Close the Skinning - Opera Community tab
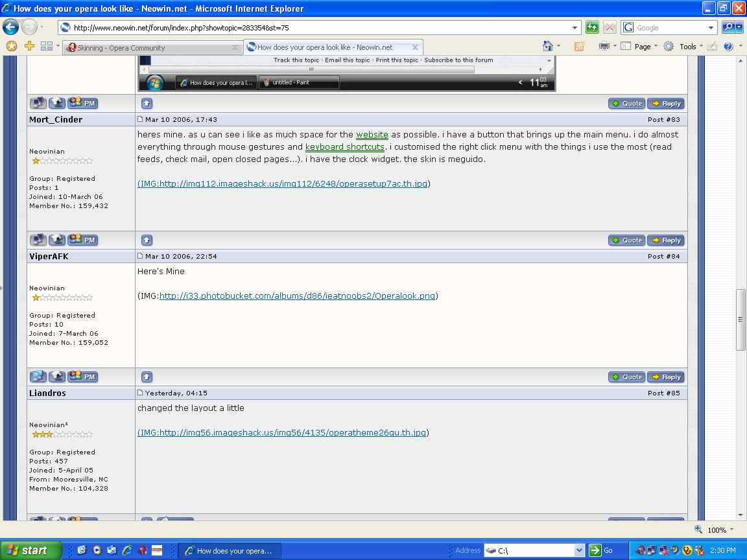 tap(234, 47)
